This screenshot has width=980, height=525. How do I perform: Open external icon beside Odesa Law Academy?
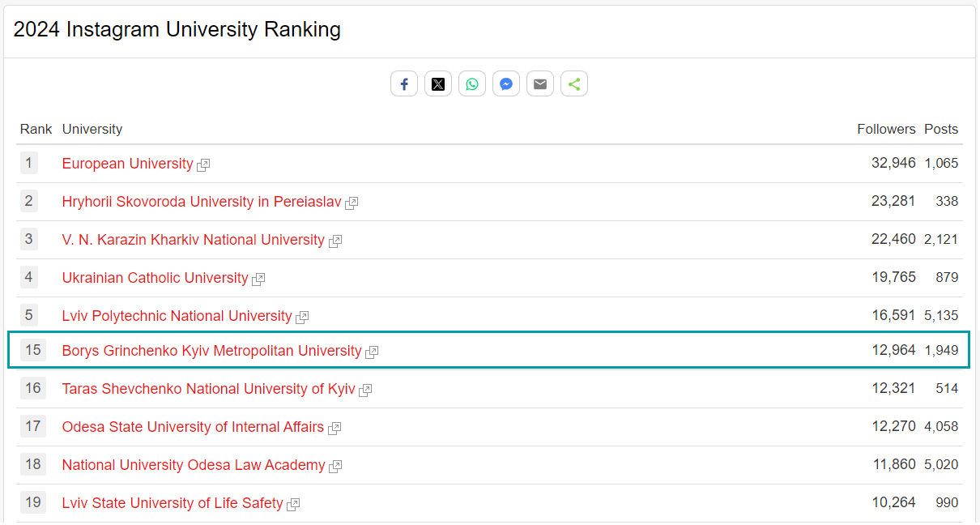(335, 466)
